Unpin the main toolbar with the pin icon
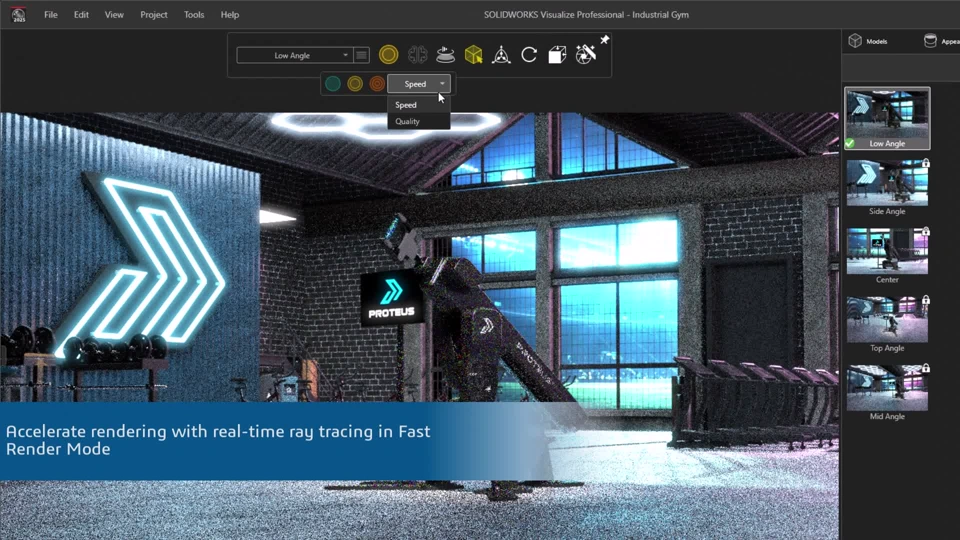The image size is (960, 540). pyautogui.click(x=604, y=40)
